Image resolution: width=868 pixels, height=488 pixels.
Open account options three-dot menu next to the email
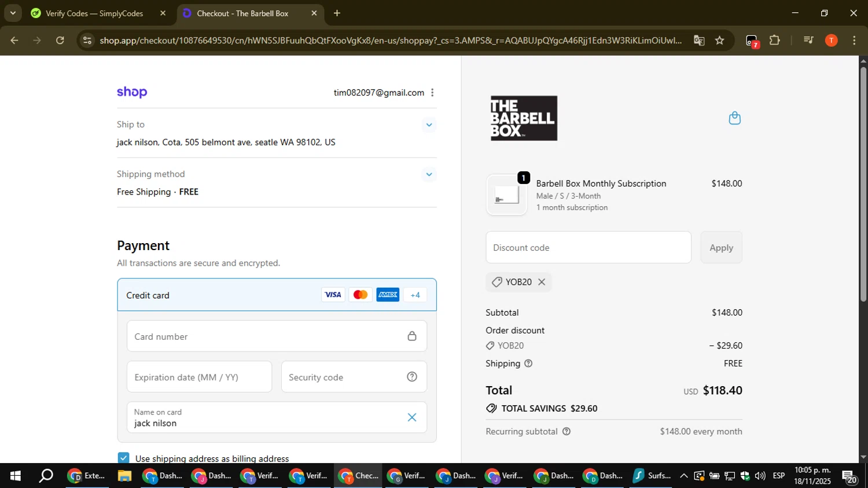coord(432,93)
